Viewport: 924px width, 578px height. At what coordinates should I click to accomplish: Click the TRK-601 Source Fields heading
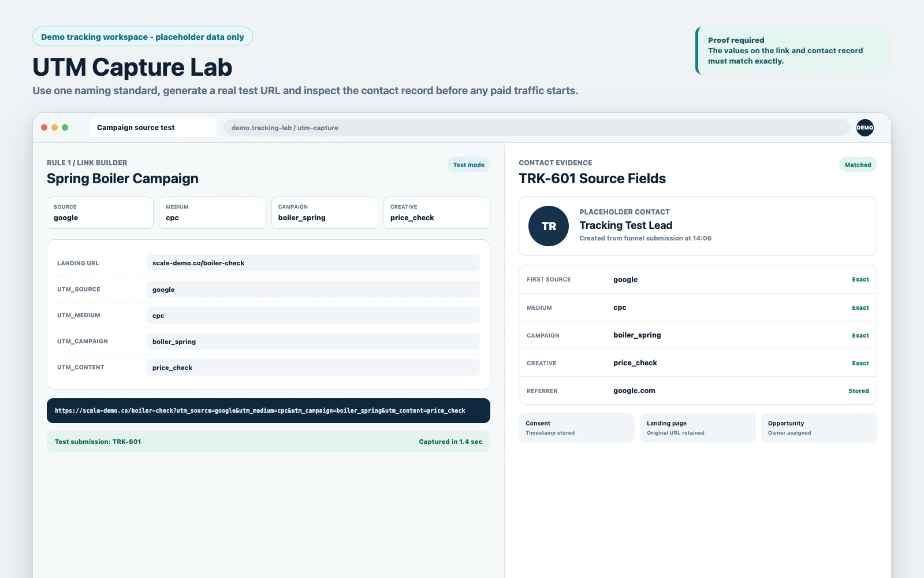[592, 179]
